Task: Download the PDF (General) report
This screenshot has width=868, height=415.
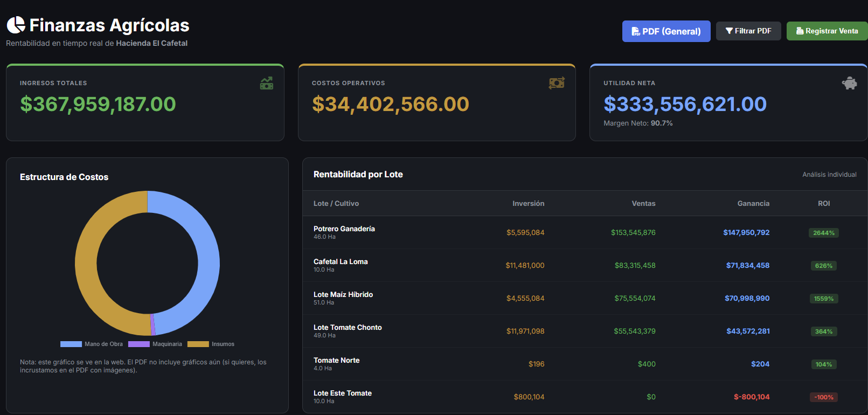Action: tap(666, 31)
